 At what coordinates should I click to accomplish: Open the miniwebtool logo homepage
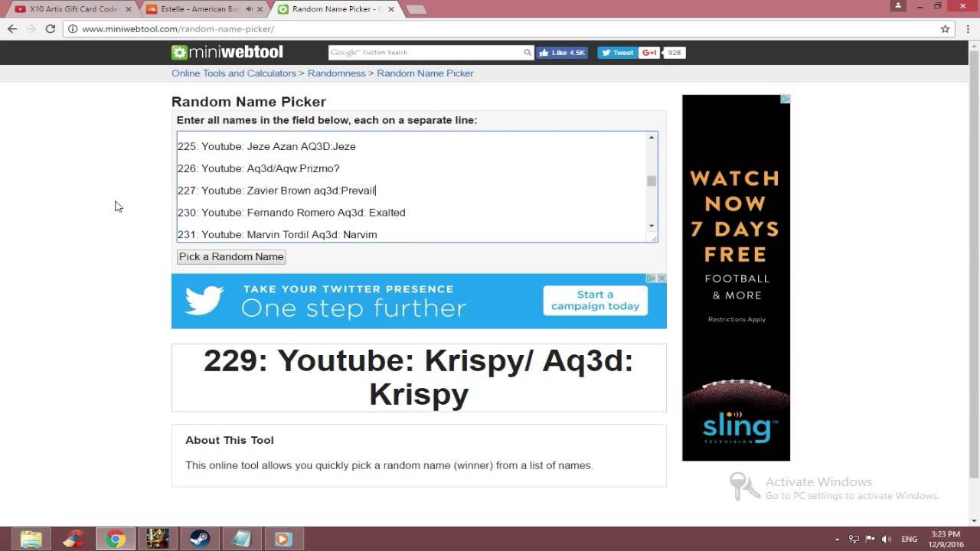(227, 52)
